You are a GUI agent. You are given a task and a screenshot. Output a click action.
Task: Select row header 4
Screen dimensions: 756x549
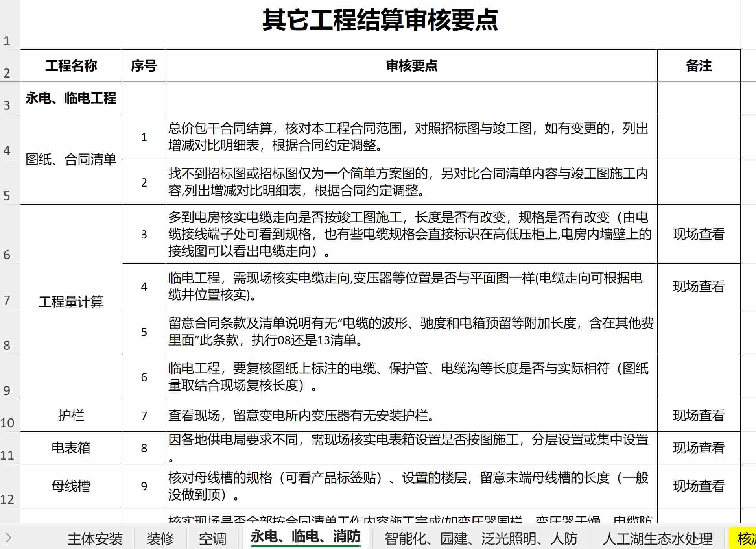point(10,137)
